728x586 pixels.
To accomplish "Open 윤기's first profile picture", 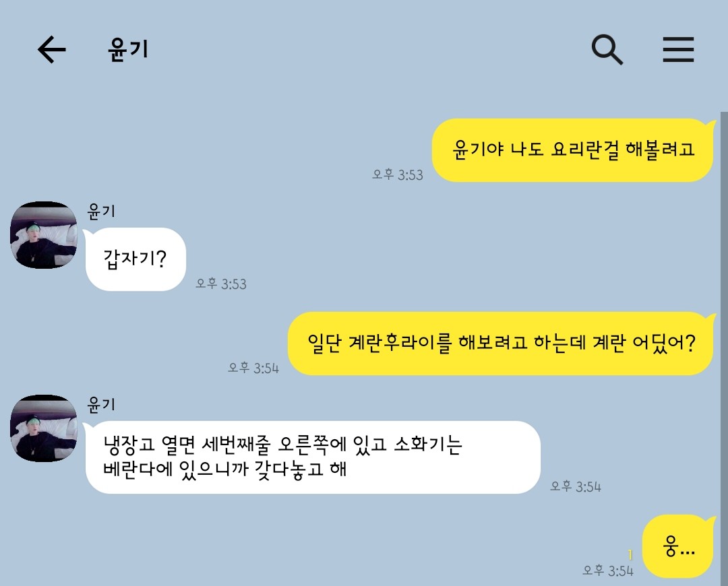I will tap(44, 235).
